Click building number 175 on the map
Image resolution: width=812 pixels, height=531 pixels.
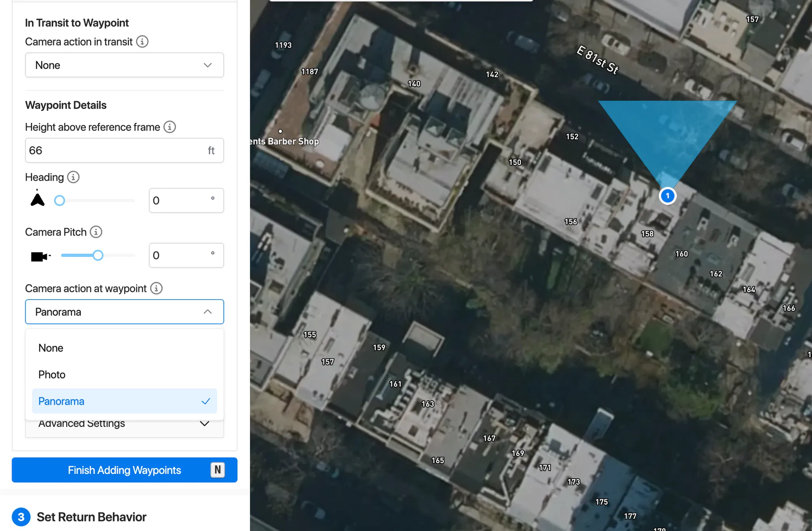click(x=601, y=502)
